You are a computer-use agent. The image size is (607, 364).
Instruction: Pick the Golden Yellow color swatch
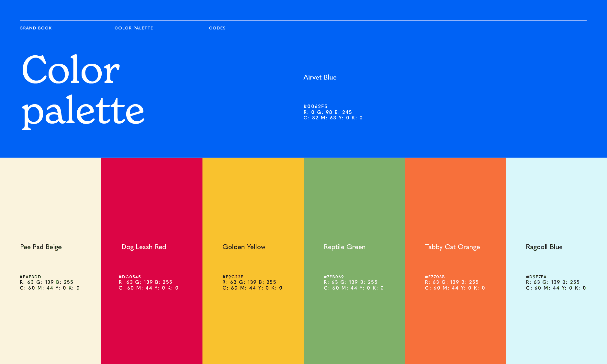[253, 261]
